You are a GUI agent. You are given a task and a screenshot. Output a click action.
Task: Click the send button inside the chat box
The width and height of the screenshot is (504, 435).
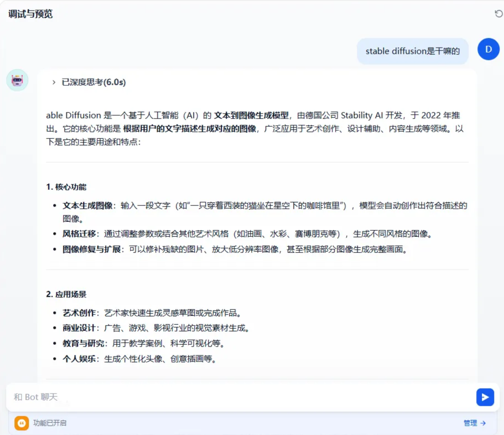tap(485, 397)
